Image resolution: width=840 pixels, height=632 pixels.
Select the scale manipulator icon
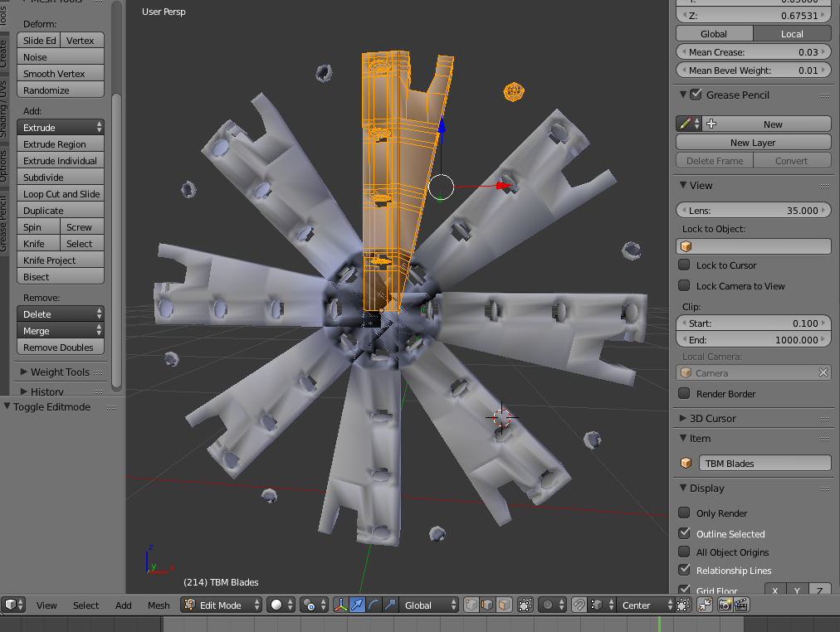(390, 605)
